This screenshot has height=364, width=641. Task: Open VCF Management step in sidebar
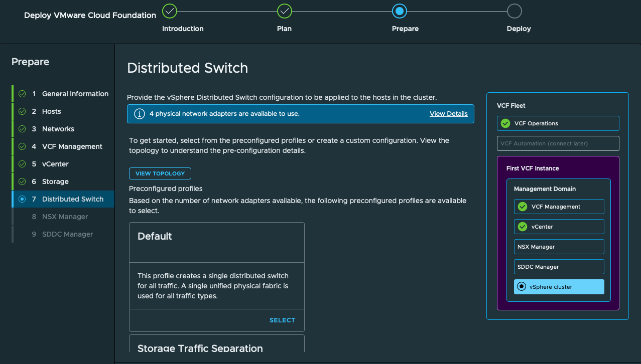coord(63,146)
